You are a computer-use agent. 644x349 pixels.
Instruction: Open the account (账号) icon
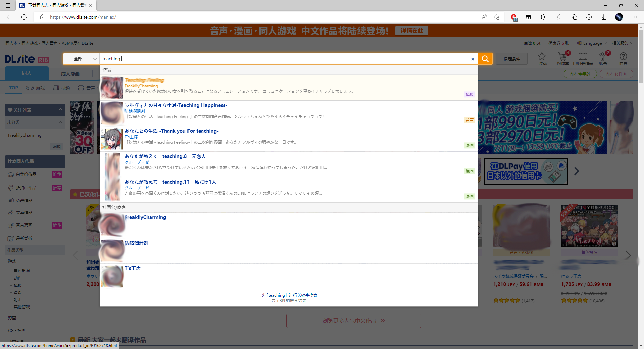(603, 58)
